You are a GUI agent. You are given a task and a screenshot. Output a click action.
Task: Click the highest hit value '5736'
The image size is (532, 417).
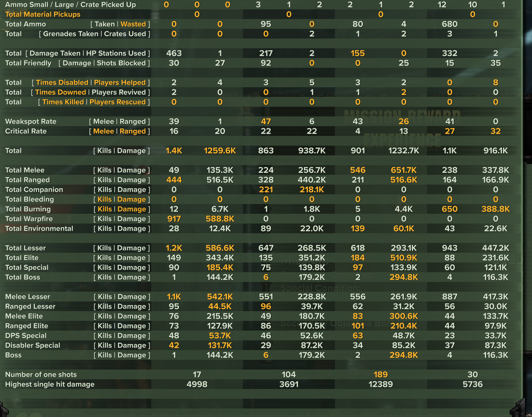click(473, 384)
